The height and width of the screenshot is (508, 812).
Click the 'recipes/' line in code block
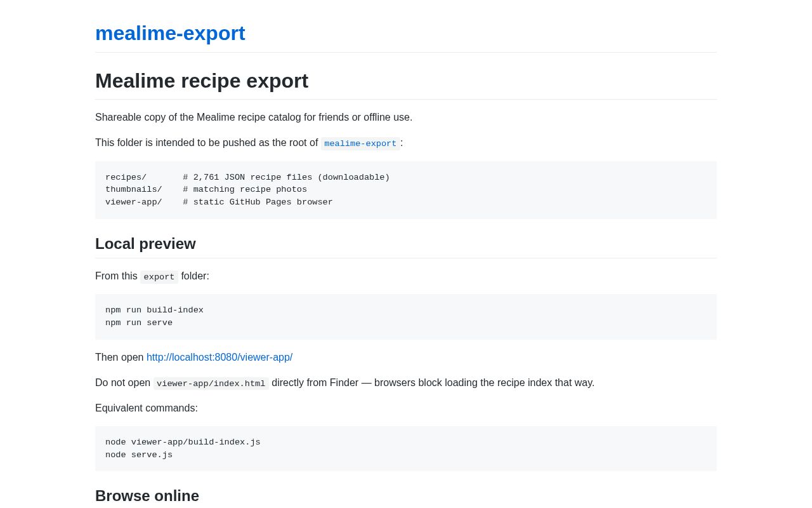tap(247, 178)
